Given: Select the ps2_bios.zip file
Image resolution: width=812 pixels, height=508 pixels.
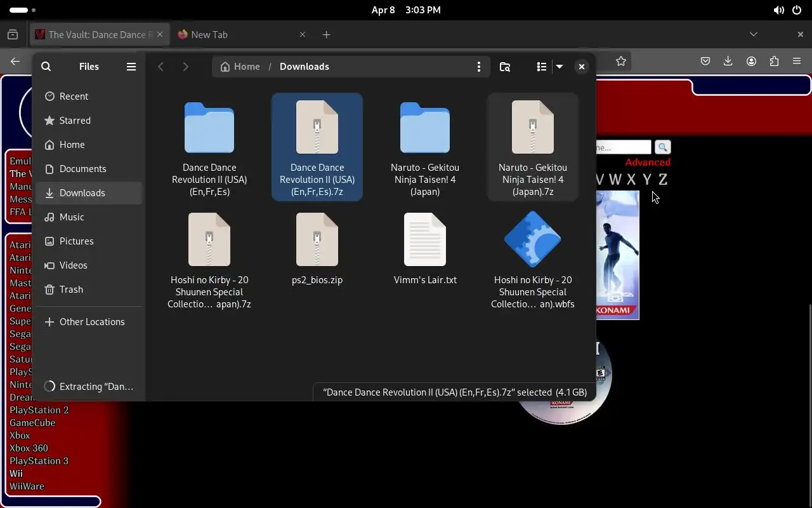Looking at the screenshot, I should pyautogui.click(x=317, y=249).
